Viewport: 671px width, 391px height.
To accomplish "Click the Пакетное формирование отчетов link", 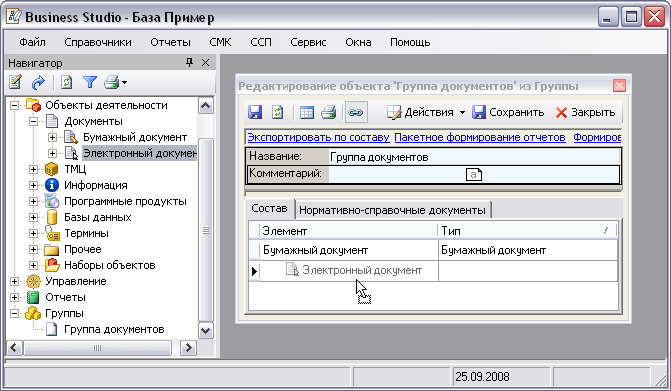I will pyautogui.click(x=480, y=137).
